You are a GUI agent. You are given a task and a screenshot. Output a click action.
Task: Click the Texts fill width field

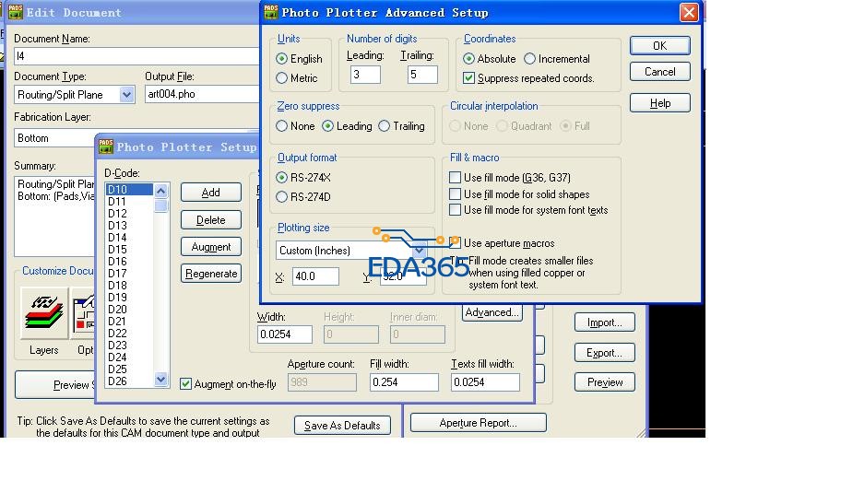click(485, 381)
